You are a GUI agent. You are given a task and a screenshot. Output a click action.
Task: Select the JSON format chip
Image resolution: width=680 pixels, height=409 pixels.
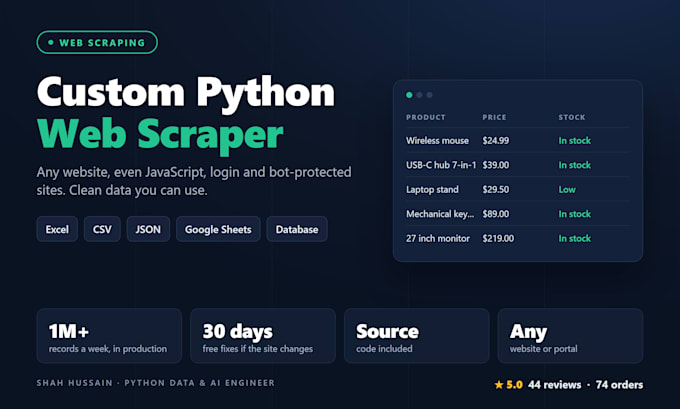(x=148, y=229)
